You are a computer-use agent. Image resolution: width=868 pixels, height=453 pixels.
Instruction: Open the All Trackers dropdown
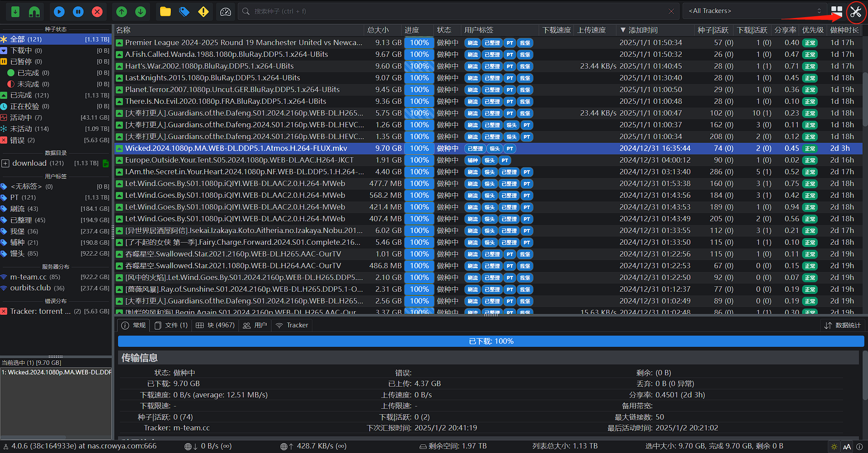tap(755, 11)
